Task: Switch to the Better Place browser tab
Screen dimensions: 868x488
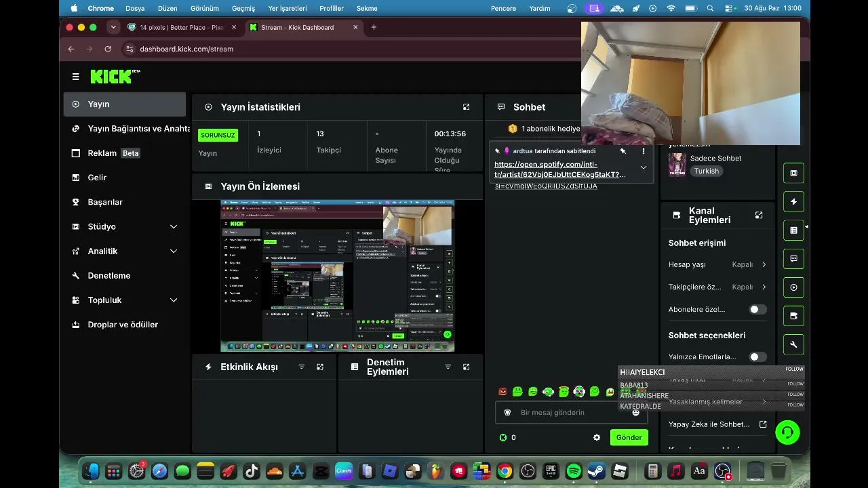Action: point(182,27)
